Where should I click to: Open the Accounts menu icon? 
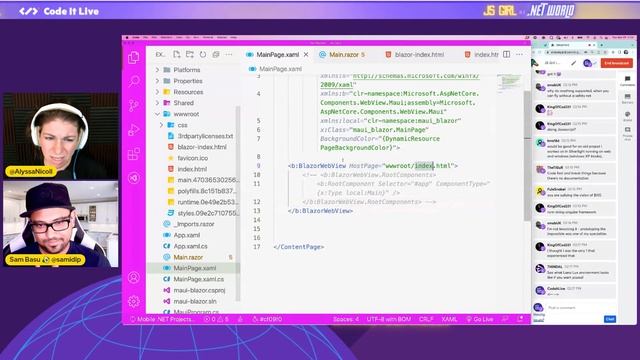[x=134, y=278]
